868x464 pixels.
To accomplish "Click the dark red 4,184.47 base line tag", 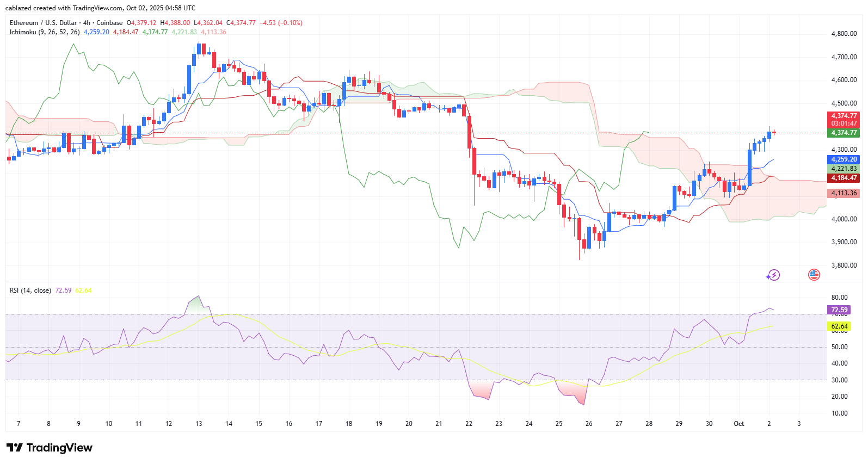I will point(844,178).
